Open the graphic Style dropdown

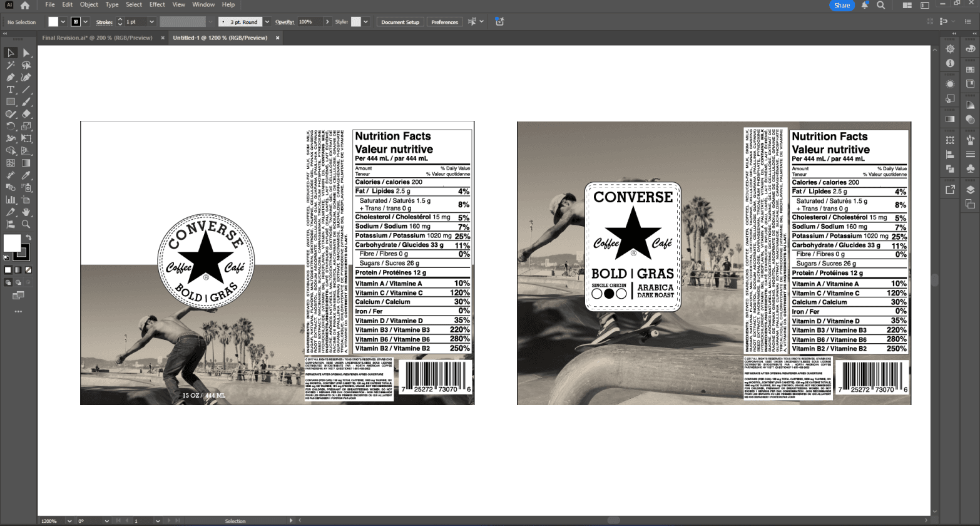366,22
